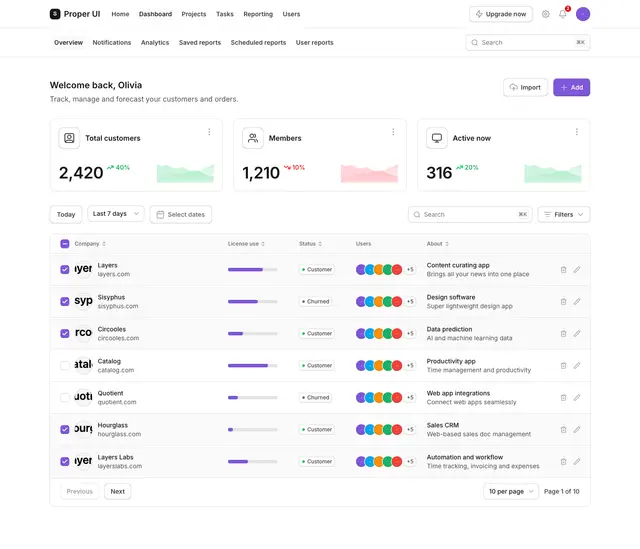Expand the Filters dropdown
The width and height of the screenshot is (640, 549).
click(564, 214)
